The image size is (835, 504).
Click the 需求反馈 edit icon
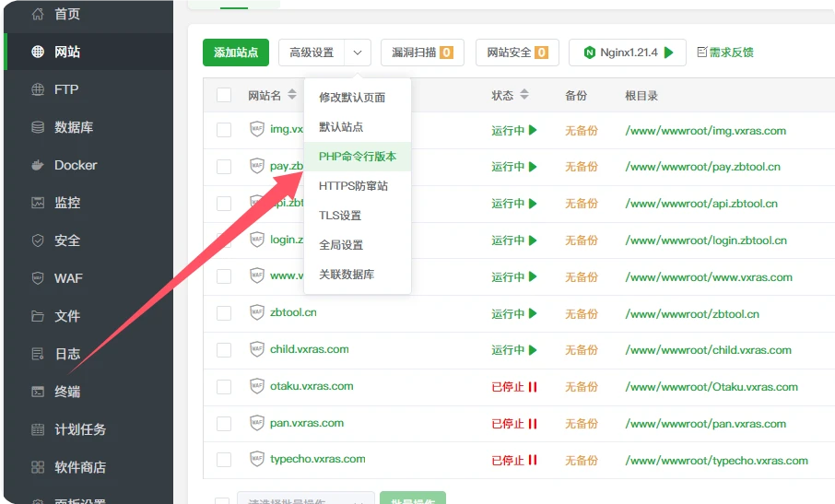click(x=702, y=52)
